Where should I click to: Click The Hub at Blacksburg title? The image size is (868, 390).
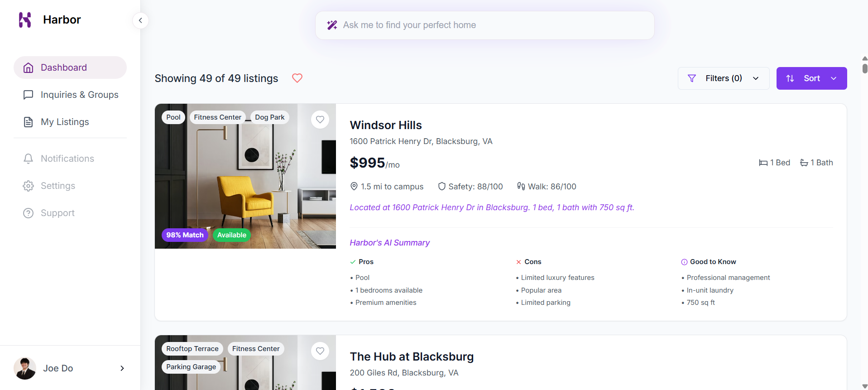[x=412, y=356]
